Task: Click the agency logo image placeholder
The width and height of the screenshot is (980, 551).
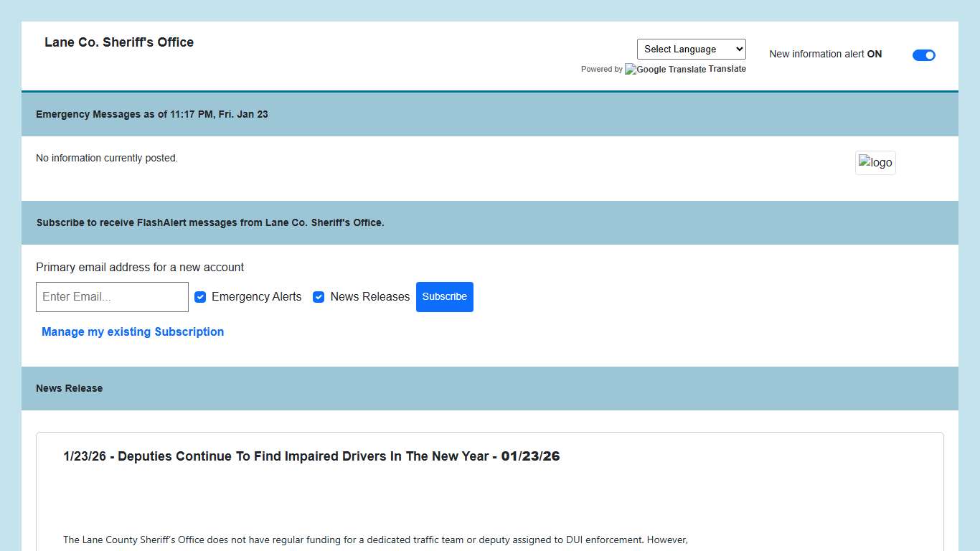Action: (x=875, y=163)
